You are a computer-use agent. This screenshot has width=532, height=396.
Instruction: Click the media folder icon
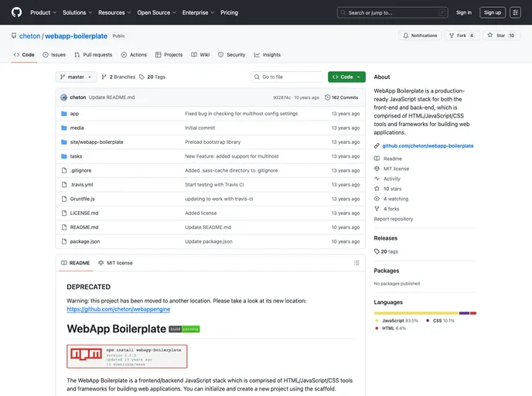pos(63,128)
